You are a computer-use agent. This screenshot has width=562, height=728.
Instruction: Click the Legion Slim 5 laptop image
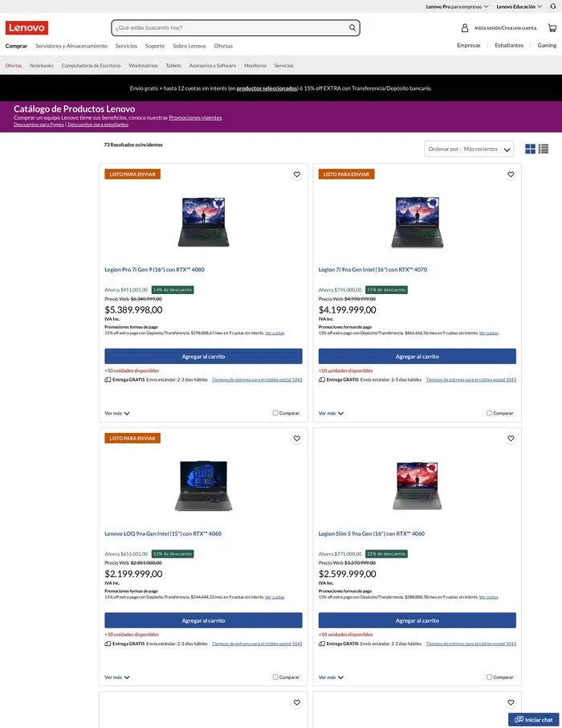(x=417, y=485)
